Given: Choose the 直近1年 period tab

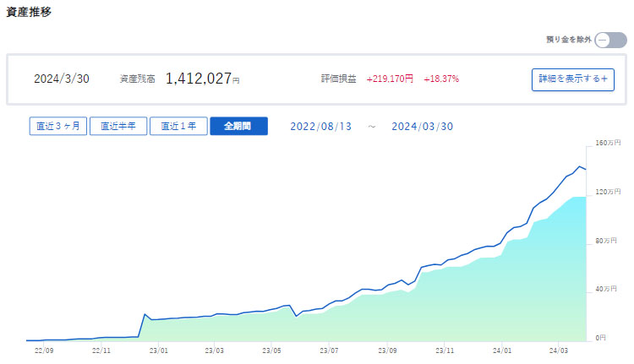Looking at the screenshot, I should 178,126.
